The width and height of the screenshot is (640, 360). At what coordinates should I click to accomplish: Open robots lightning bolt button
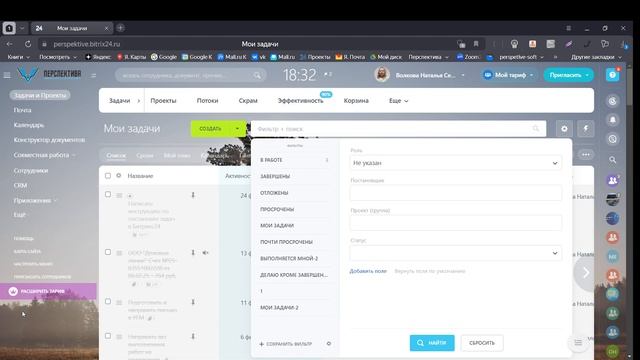point(586,129)
